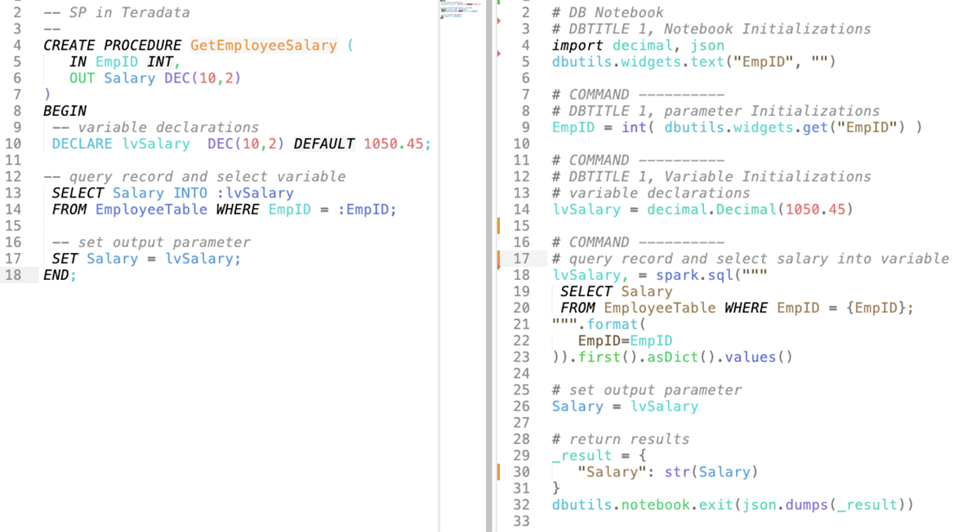The width and height of the screenshot is (980, 532).
Task: Select the orange change bar next to right-pane line 17
Action: pyautogui.click(x=498, y=259)
